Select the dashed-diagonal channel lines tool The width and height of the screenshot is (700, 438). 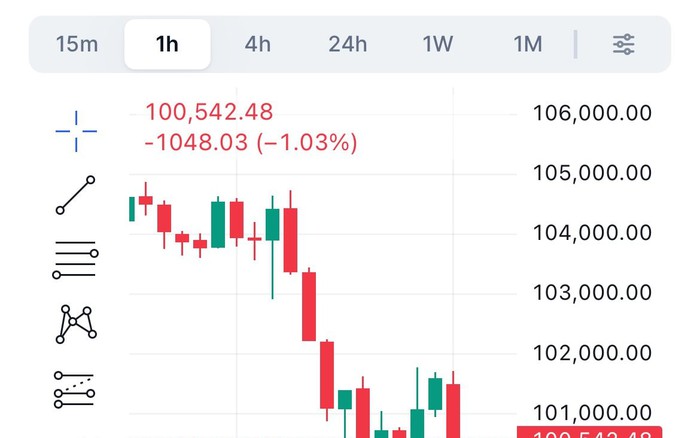tap(76, 387)
